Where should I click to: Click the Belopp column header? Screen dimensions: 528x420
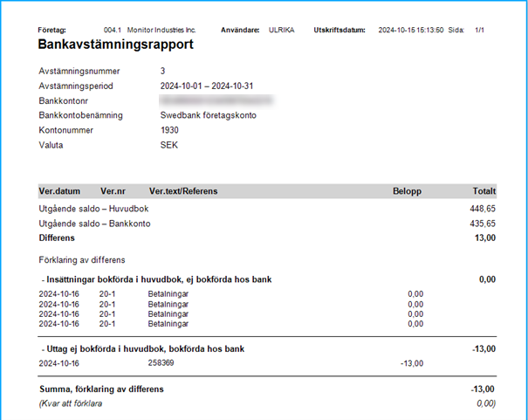coord(407,191)
